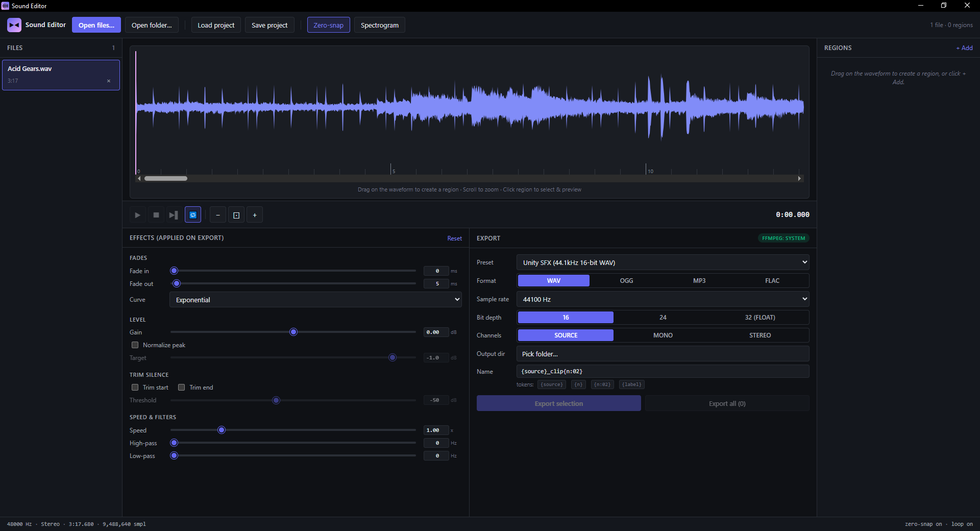Insert the {n:02} name token

click(x=603, y=384)
